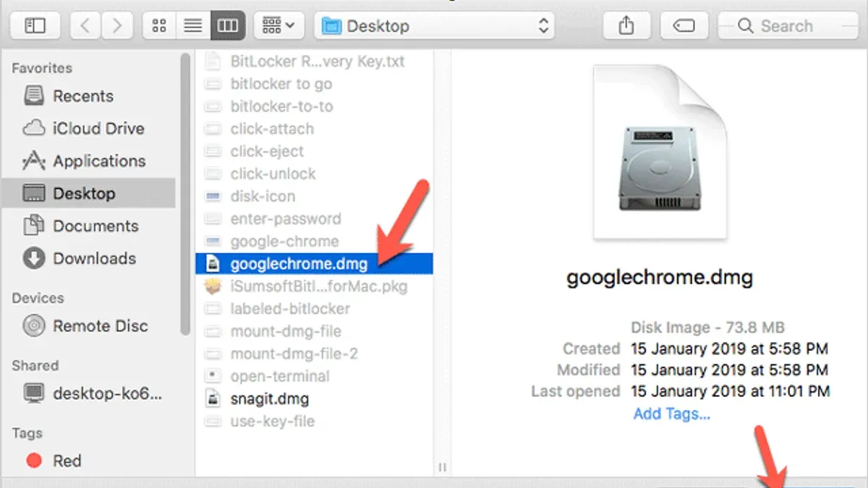The width and height of the screenshot is (868, 488).
Task: Click the Documents page icon in sidebar
Action: point(34,226)
